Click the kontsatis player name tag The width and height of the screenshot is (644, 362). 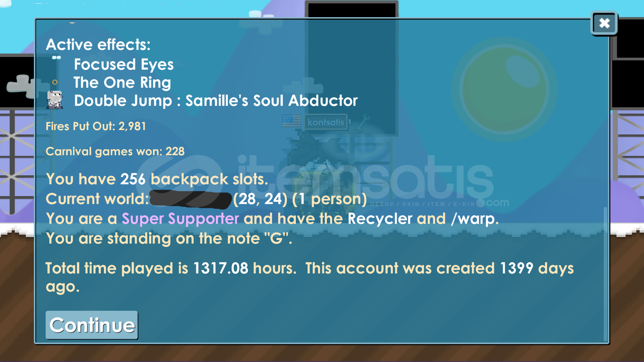click(x=326, y=122)
